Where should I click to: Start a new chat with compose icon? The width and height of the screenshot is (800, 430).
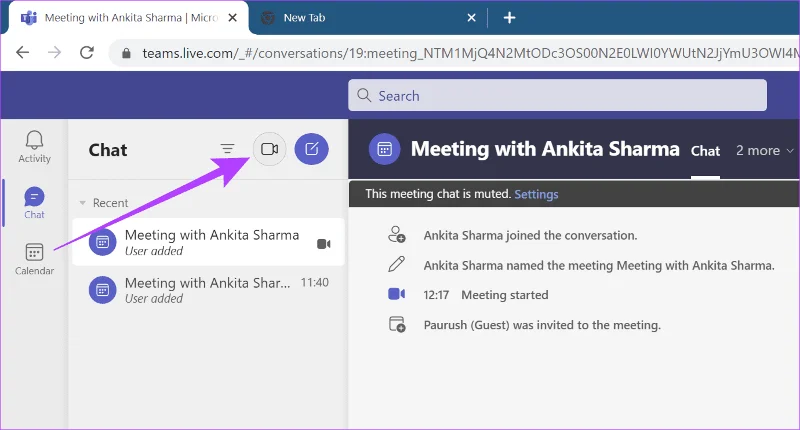(311, 149)
